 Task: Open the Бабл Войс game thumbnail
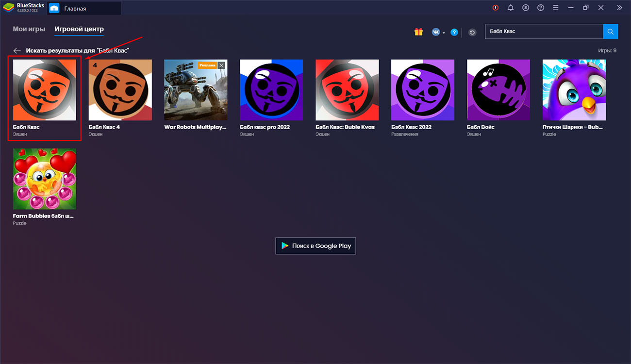point(498,90)
